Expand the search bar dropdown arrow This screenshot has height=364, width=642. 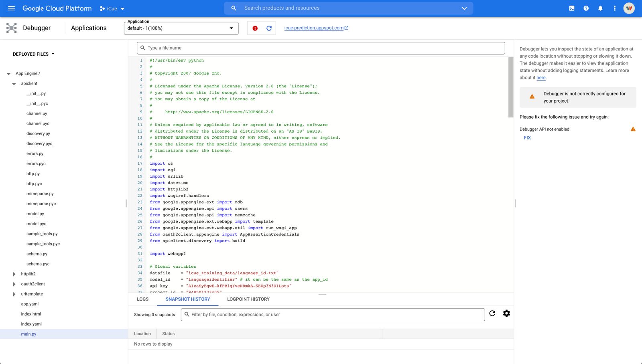pos(464,8)
